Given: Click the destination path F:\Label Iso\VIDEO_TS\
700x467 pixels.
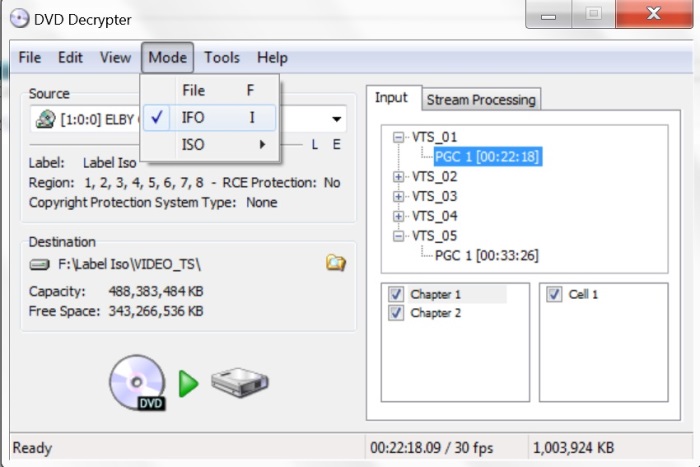Looking at the screenshot, I should (129, 264).
